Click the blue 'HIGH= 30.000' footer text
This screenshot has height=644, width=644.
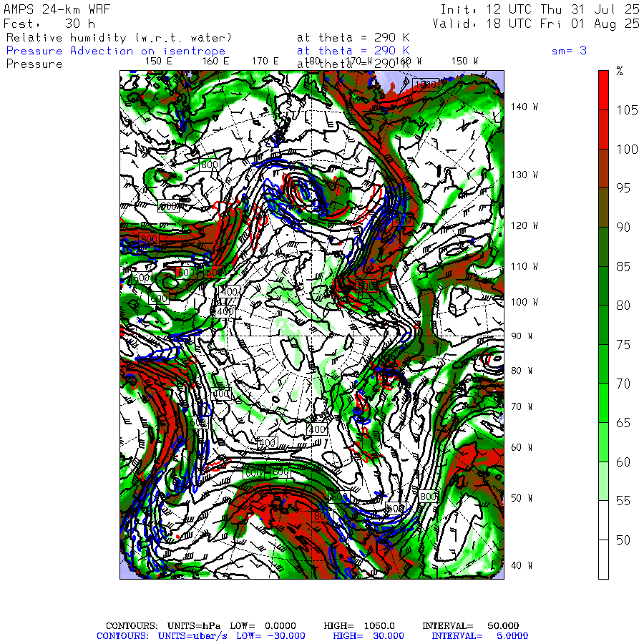click(369, 636)
